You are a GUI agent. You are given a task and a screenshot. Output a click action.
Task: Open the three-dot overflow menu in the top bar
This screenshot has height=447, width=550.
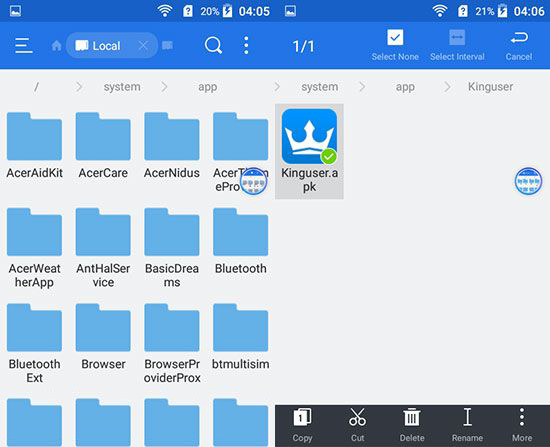(246, 46)
